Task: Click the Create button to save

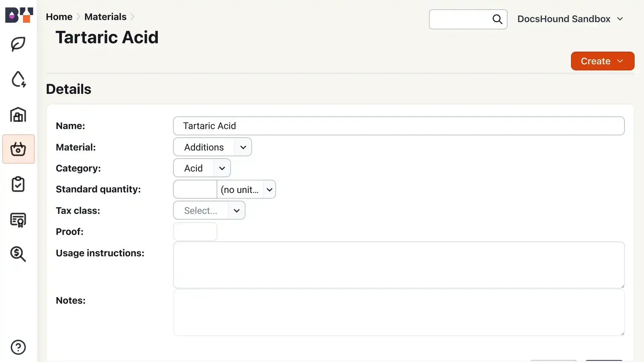Action: coord(602,61)
